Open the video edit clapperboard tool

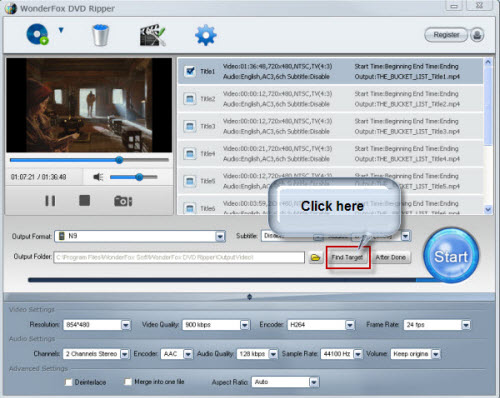153,35
